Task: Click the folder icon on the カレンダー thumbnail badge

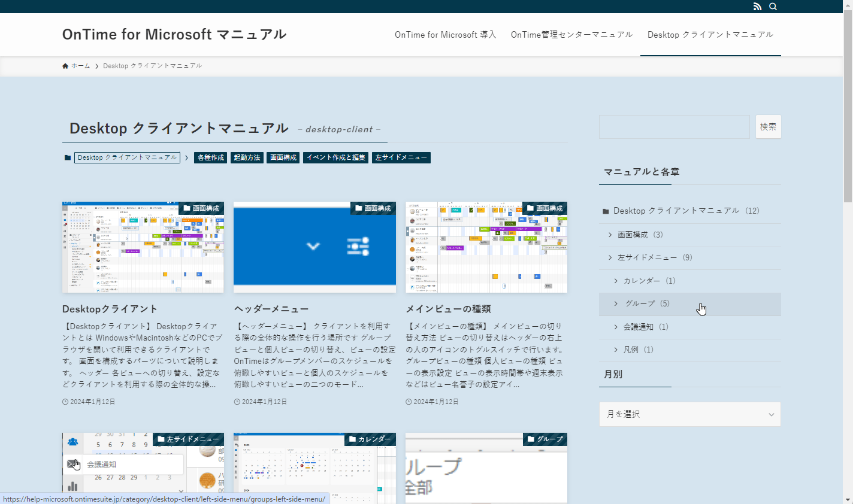Action: [x=352, y=439]
